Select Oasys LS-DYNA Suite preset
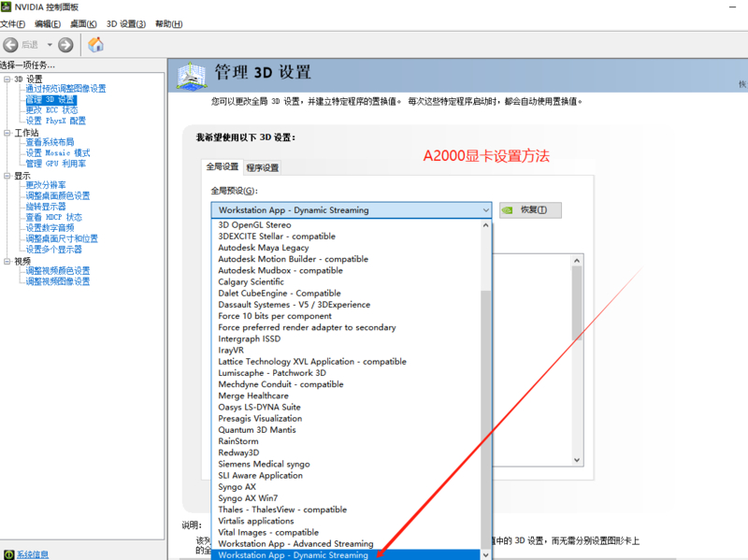This screenshot has height=560, width=748. (346, 408)
